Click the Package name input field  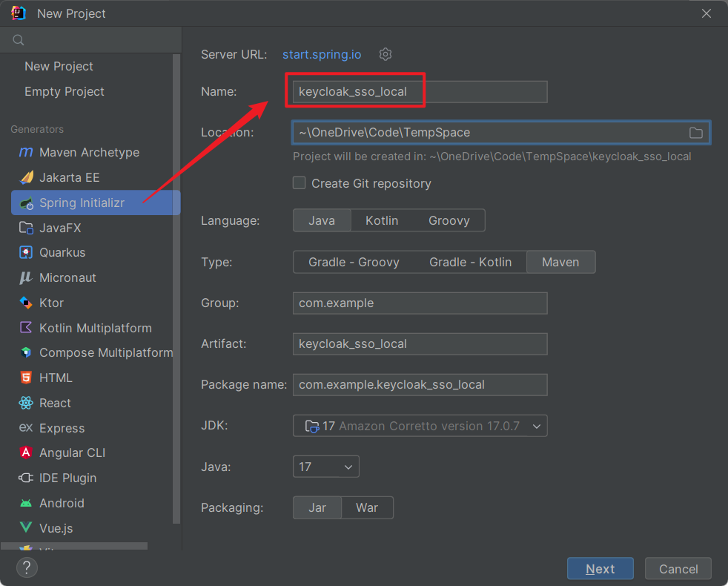click(x=420, y=385)
